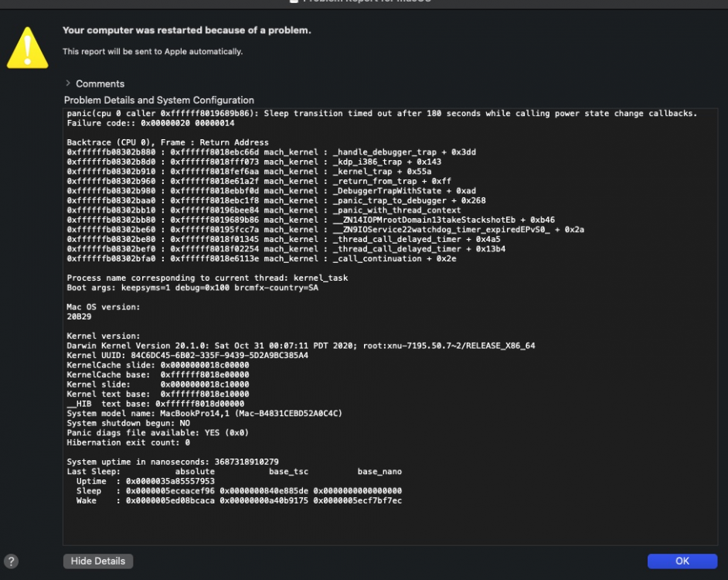This screenshot has width=728, height=580.
Task: Click the 'Hibernation exit count: 0' line
Action: pyautogui.click(x=128, y=442)
